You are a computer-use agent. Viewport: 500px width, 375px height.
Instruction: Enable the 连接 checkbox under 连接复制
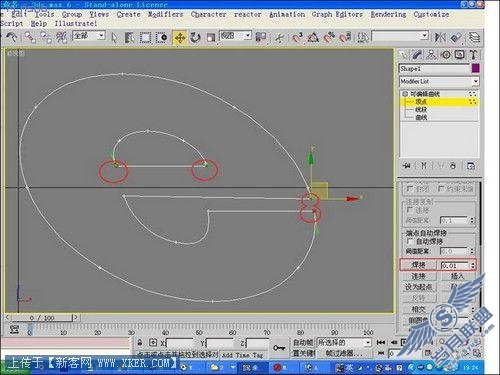tap(410, 210)
